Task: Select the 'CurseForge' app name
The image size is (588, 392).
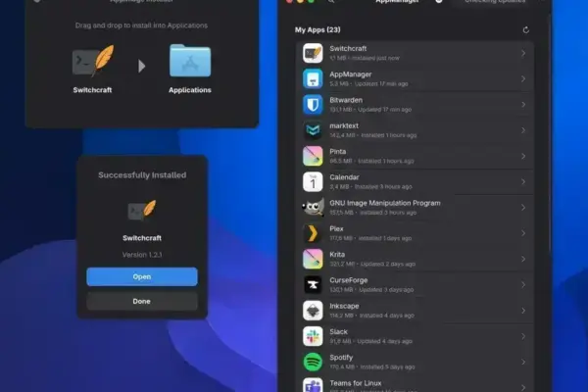Action: click(348, 280)
